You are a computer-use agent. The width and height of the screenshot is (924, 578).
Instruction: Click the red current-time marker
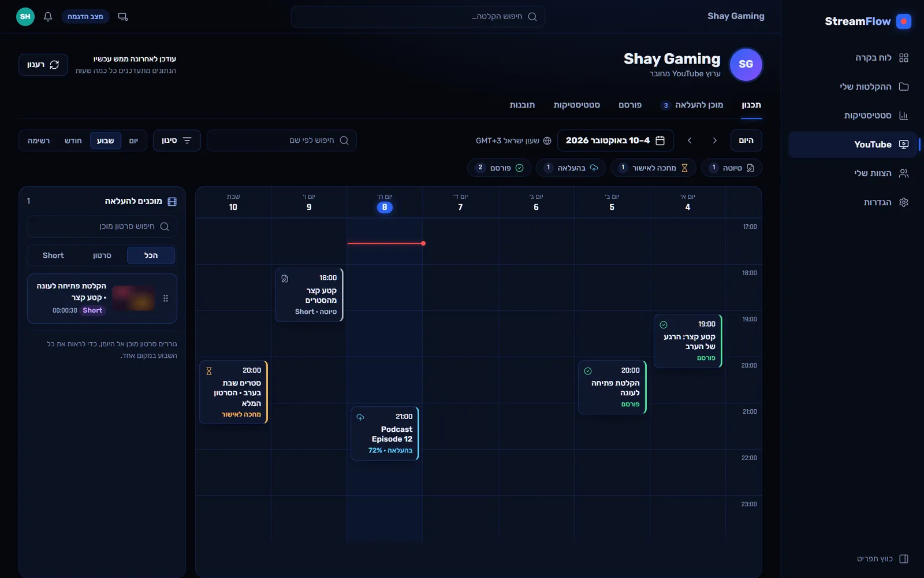385,243
